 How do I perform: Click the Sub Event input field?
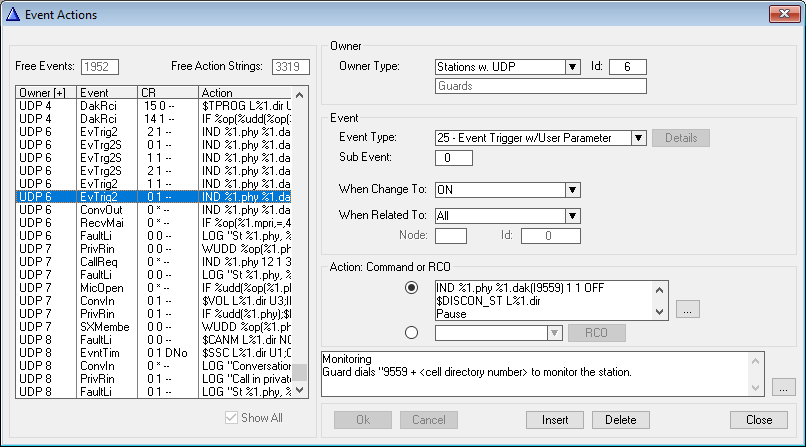pos(454,158)
